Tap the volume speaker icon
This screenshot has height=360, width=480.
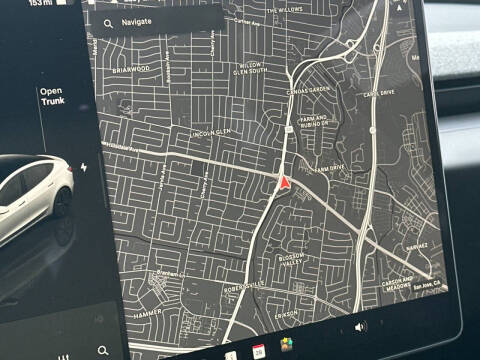pyautogui.click(x=360, y=327)
